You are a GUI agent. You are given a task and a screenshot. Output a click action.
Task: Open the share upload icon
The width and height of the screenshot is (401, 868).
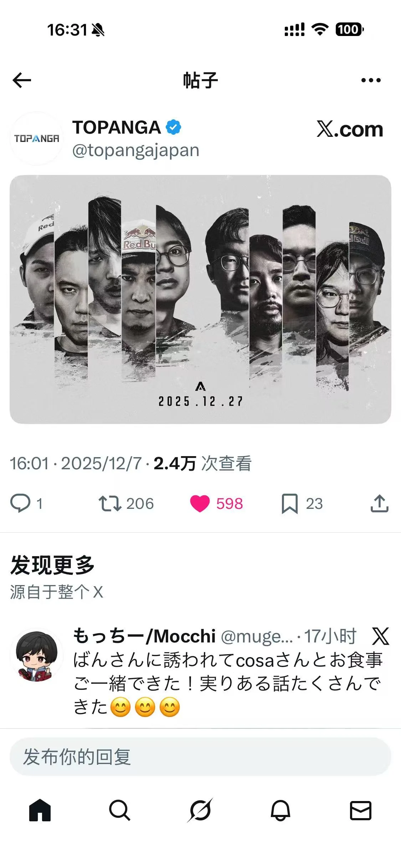coord(379,503)
